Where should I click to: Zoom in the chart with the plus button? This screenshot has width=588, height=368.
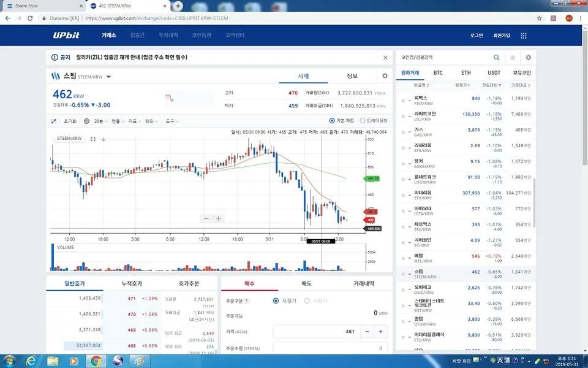point(218,218)
